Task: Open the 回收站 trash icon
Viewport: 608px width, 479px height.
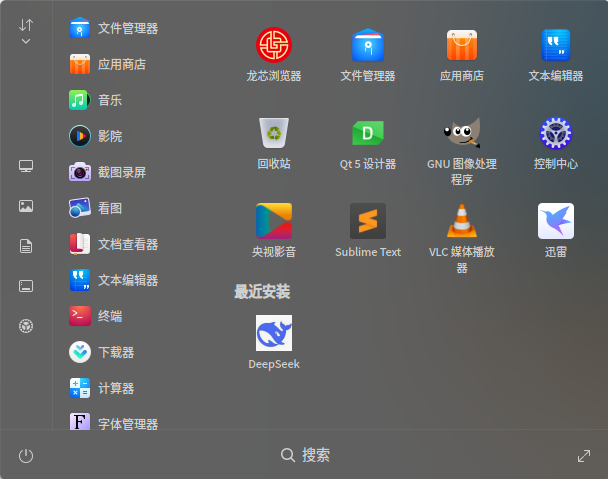Action: (x=274, y=143)
